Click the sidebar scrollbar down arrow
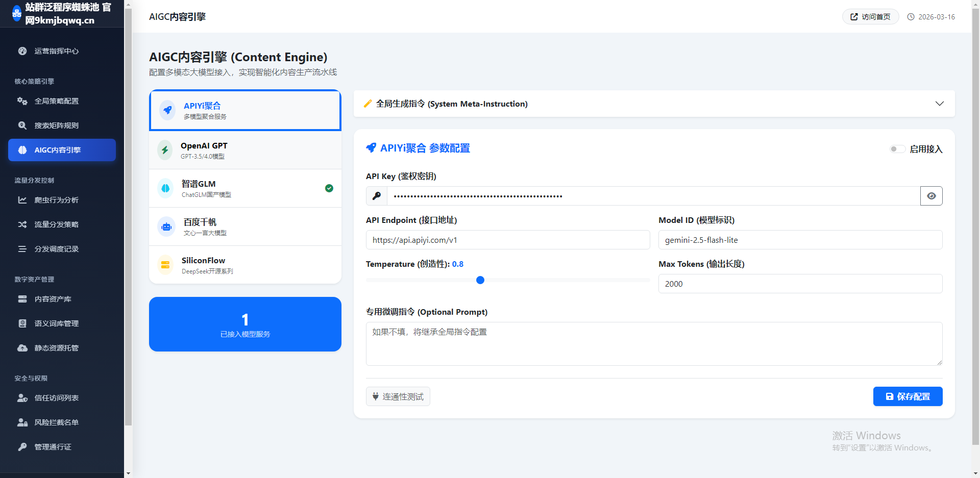Image resolution: width=980 pixels, height=478 pixels. 128,473
